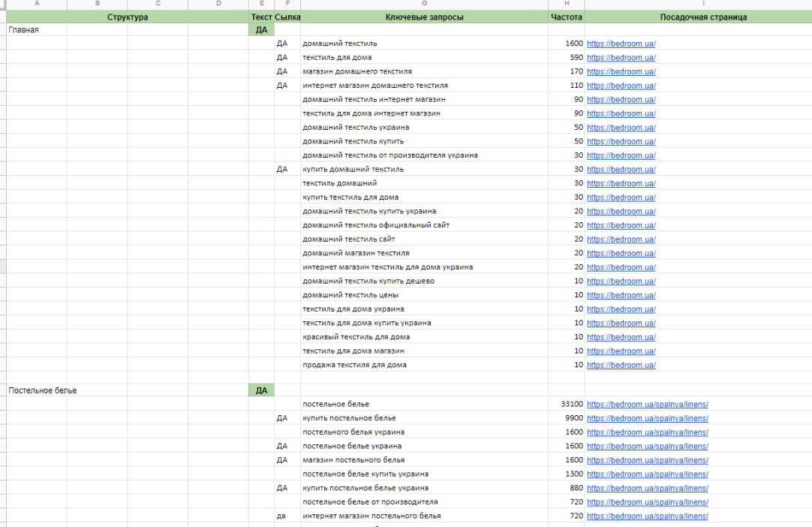This screenshot has width=812, height=527.
Task: Select frequency cell 170
Action: pyautogui.click(x=567, y=71)
